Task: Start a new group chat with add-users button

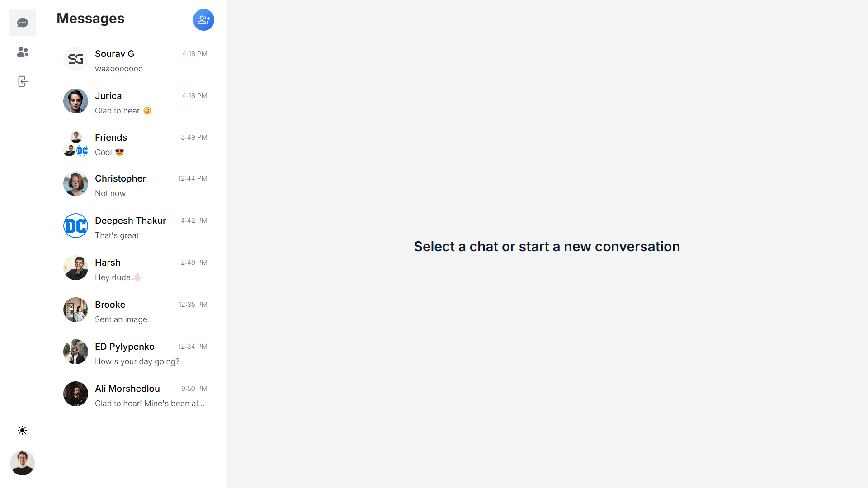Action: (203, 20)
